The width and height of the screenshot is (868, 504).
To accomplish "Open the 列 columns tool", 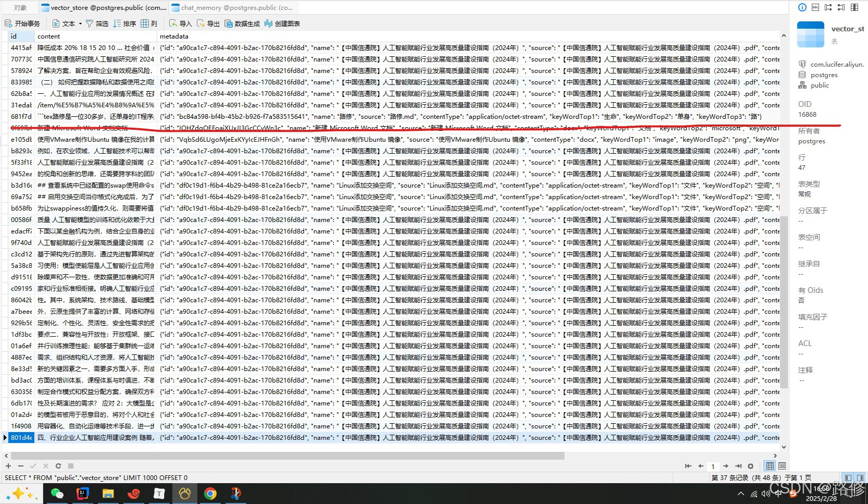I will click(x=149, y=23).
